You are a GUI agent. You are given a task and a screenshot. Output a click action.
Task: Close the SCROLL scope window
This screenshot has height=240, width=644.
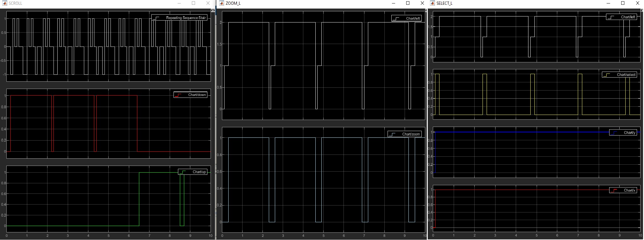click(x=208, y=3)
